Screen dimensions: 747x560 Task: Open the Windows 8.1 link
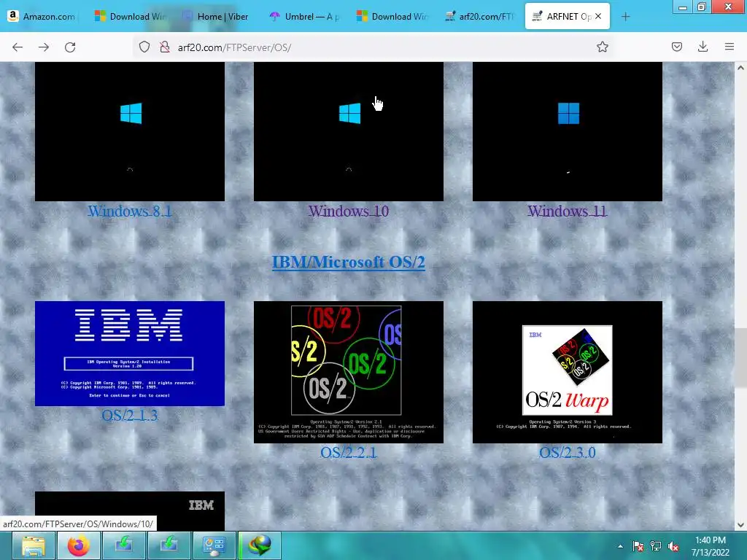130,211
